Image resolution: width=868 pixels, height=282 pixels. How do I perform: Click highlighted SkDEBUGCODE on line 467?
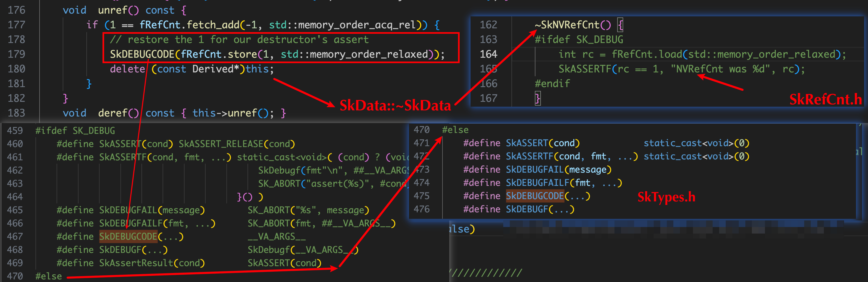128,237
